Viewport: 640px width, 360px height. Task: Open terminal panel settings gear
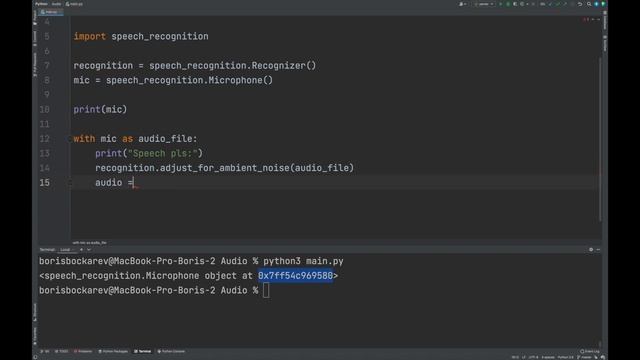(x=591, y=249)
